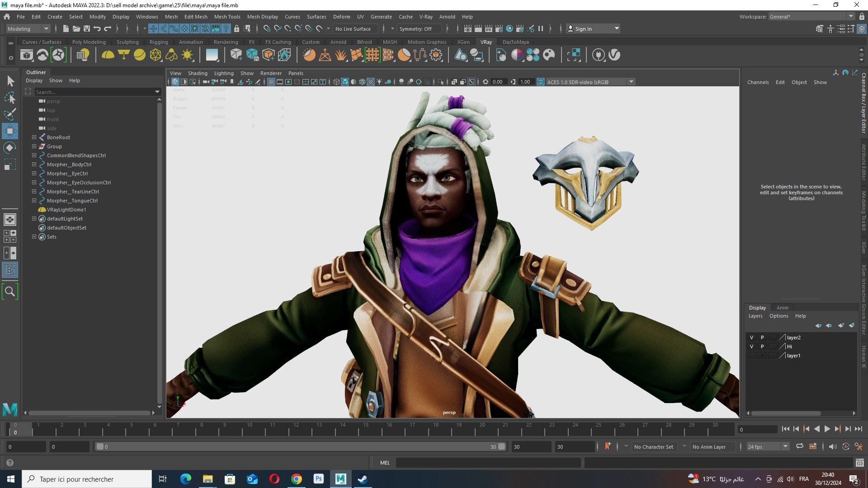Toggle visibility V for Hi layer

coord(751,347)
